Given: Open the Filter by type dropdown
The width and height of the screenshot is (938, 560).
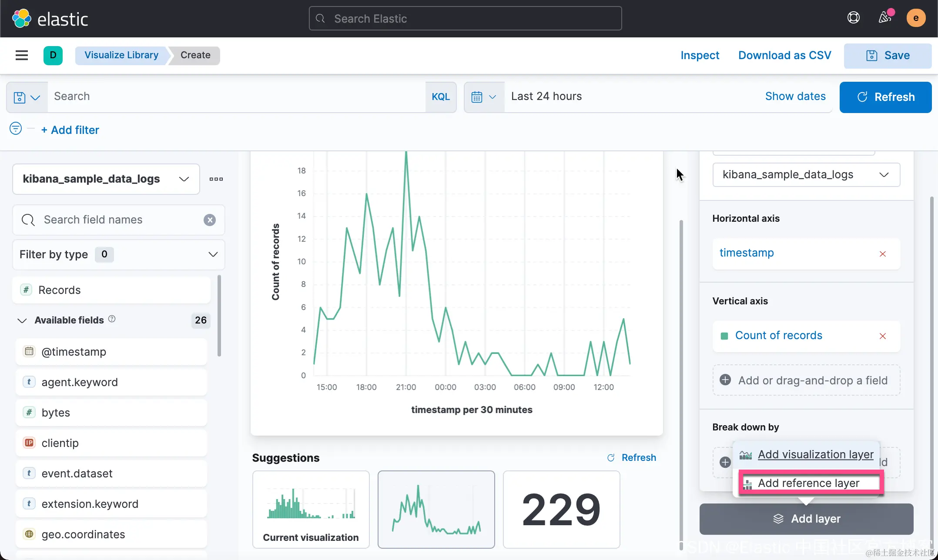Looking at the screenshot, I should click(118, 255).
